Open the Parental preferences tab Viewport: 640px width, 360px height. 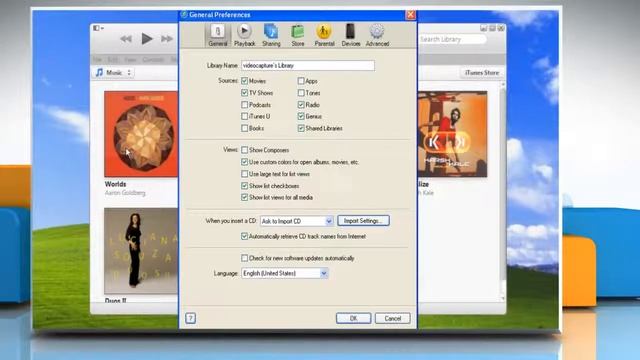324,35
